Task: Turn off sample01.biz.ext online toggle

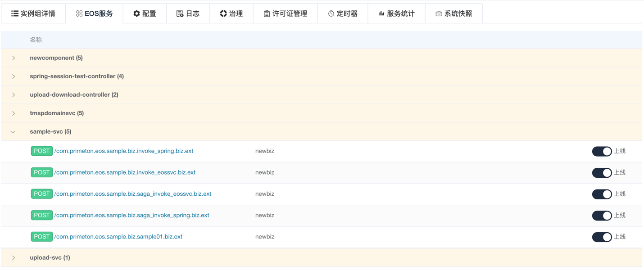Action: tap(602, 237)
